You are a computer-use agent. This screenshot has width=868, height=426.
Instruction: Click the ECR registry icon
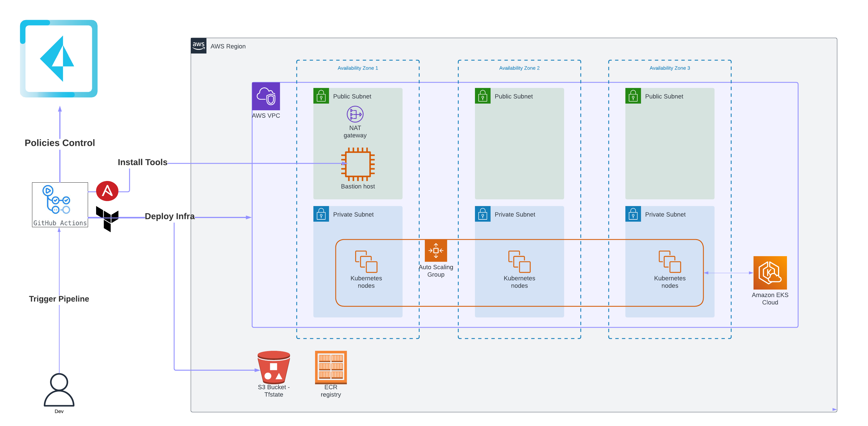click(x=331, y=368)
